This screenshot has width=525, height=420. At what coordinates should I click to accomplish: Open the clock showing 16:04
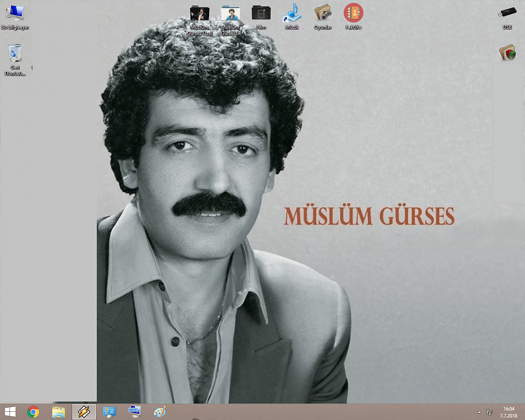[509, 412]
